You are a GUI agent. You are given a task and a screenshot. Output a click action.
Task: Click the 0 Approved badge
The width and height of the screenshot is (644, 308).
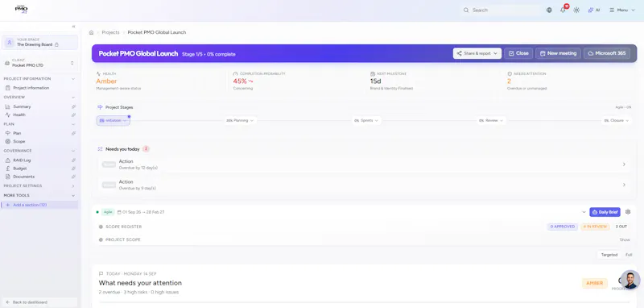[562, 227]
